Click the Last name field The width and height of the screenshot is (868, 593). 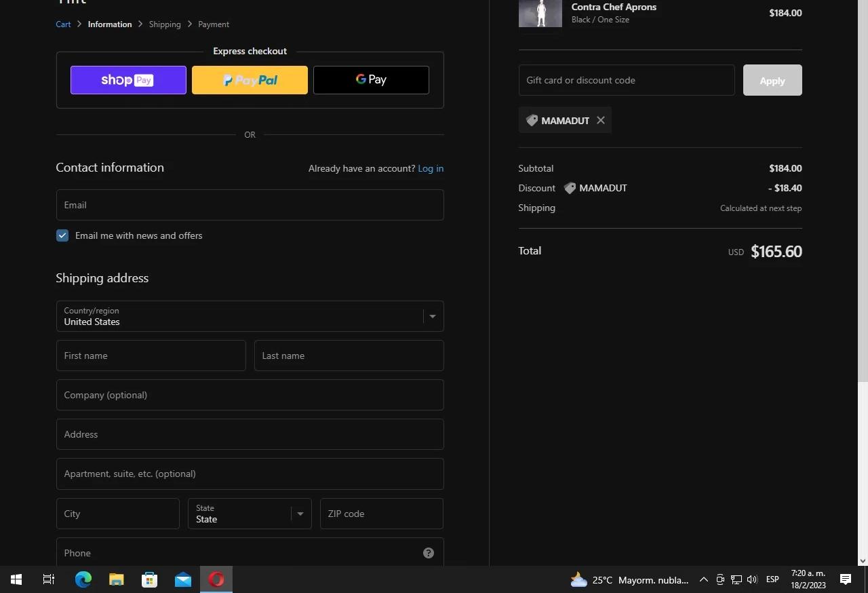(349, 356)
